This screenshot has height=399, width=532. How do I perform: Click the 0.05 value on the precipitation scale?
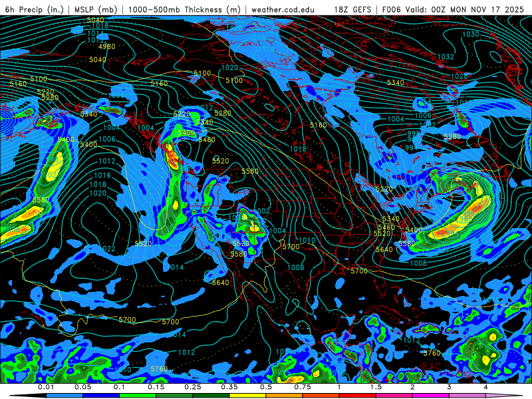click(x=82, y=387)
